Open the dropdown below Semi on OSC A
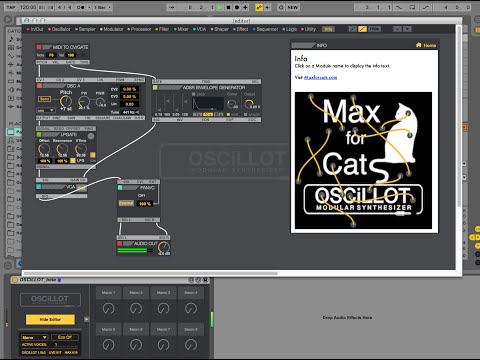The width and height of the screenshot is (480, 360). (46, 110)
